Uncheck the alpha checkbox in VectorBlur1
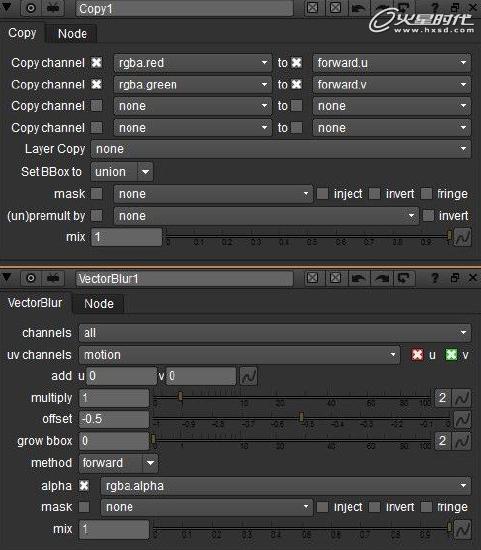This screenshot has height=550, width=481. click(84, 486)
